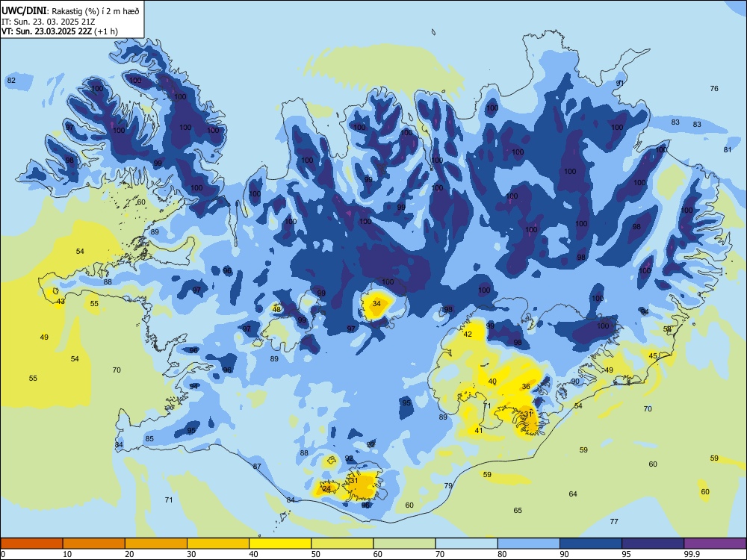Select the map value 41
This screenshot has width=747, height=560.
(x=479, y=431)
